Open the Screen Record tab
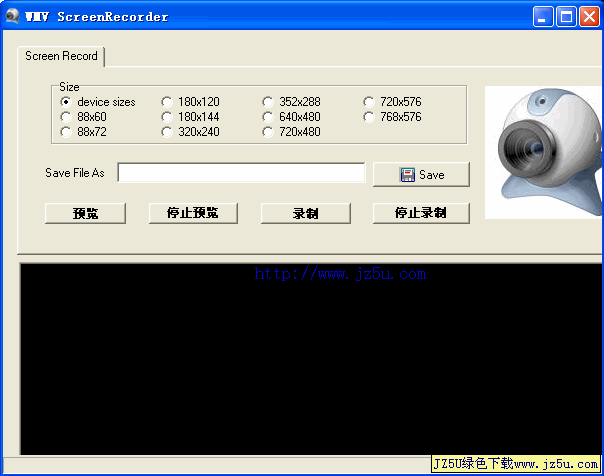Image resolution: width=604 pixels, height=476 pixels. [61, 56]
